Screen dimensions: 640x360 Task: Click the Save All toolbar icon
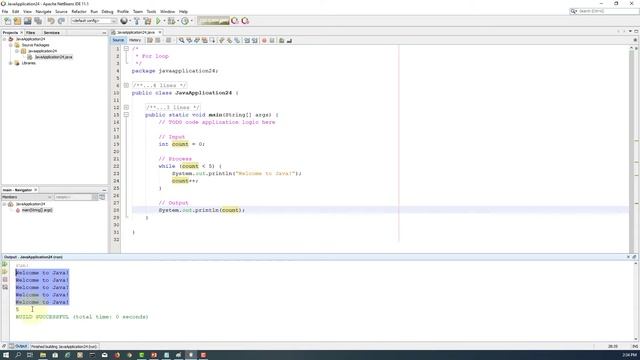(x=38, y=21)
